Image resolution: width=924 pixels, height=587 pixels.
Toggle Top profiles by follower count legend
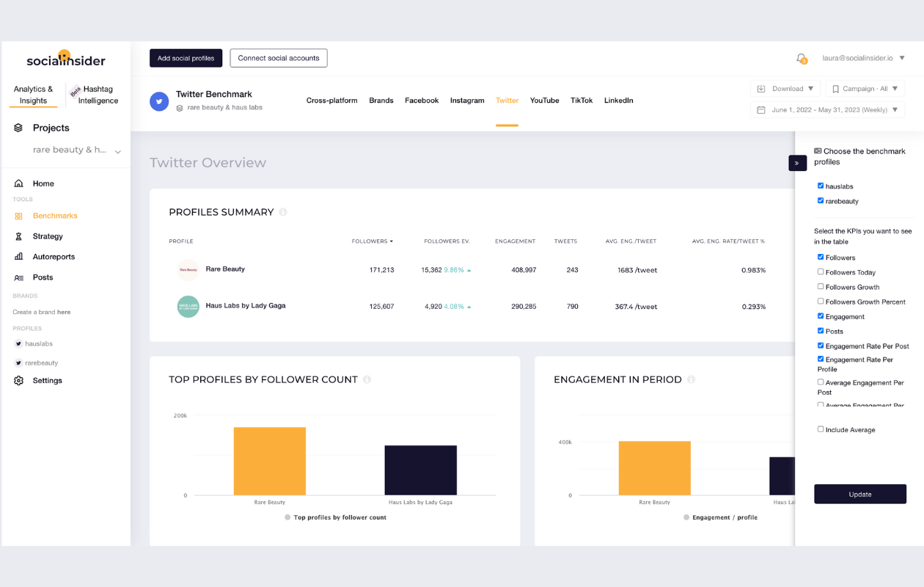335,517
